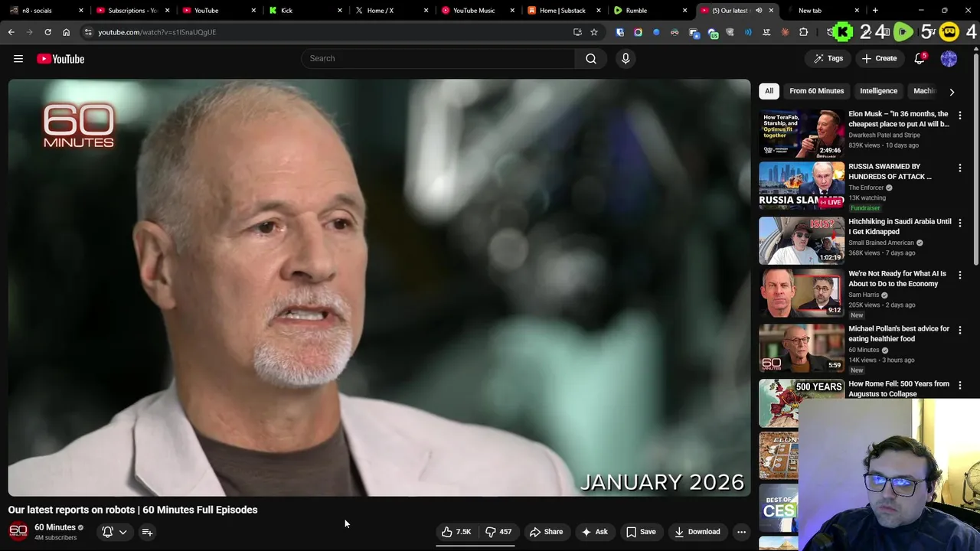Open the account avatar menu
The image size is (980, 551).
tap(949, 58)
